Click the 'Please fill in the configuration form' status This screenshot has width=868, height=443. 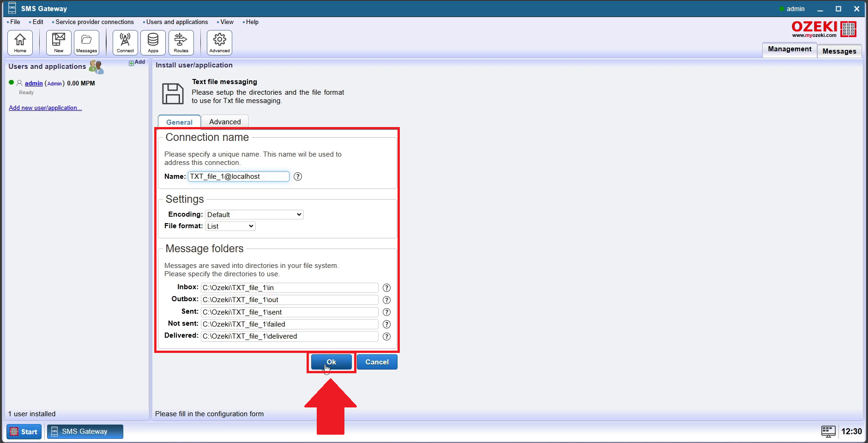210,414
